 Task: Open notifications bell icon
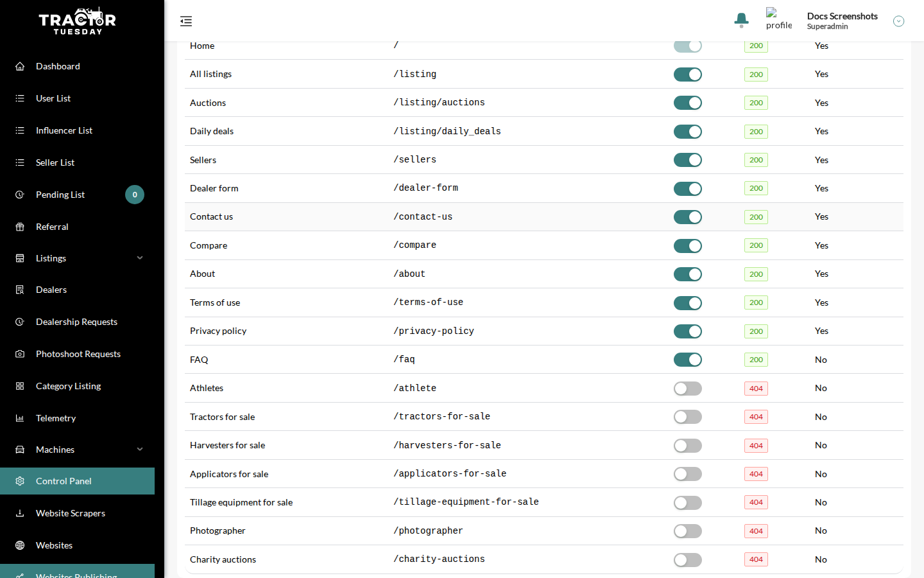click(x=741, y=21)
